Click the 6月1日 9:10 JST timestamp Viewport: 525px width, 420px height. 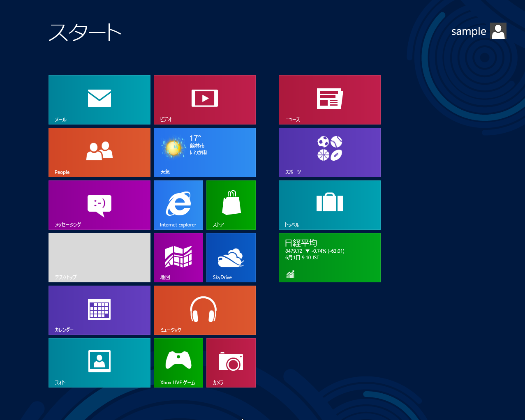pos(302,258)
